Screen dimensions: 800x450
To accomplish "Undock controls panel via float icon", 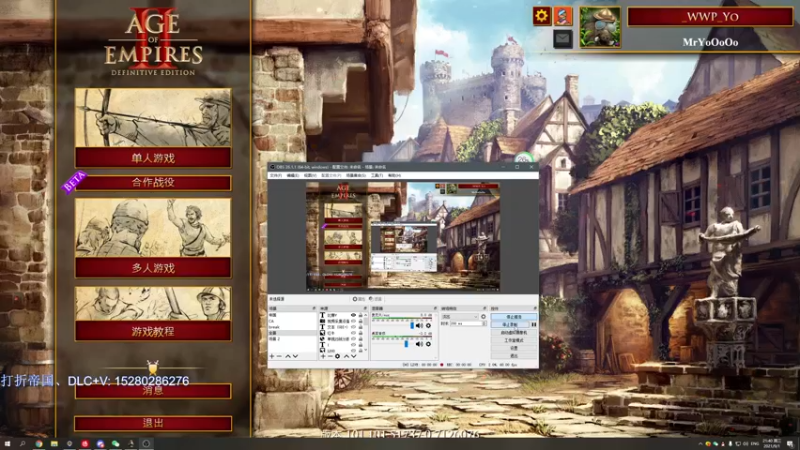I will coord(535,308).
